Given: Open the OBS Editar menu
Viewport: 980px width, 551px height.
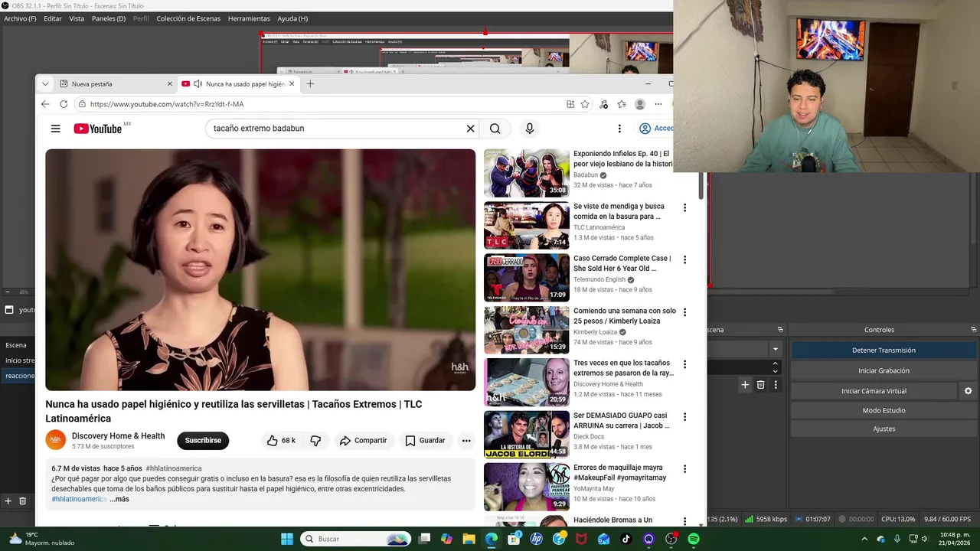Looking at the screenshot, I should pyautogui.click(x=53, y=18).
